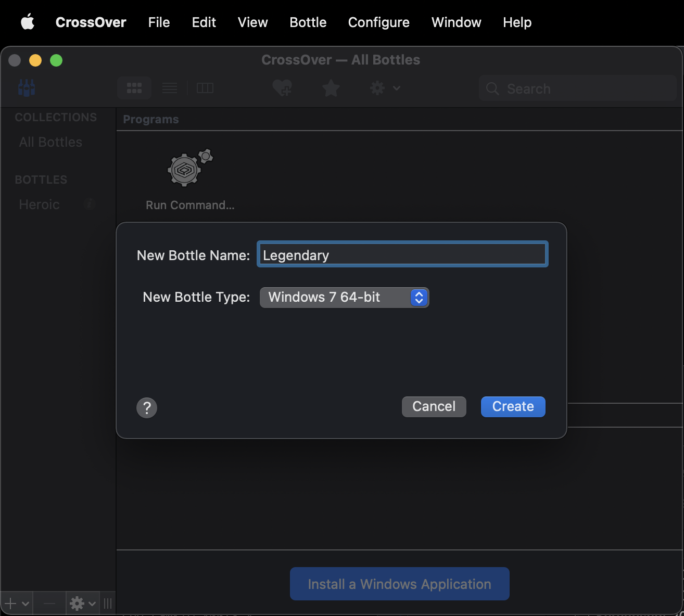Open the Help menu
The image size is (684, 616).
517,22
